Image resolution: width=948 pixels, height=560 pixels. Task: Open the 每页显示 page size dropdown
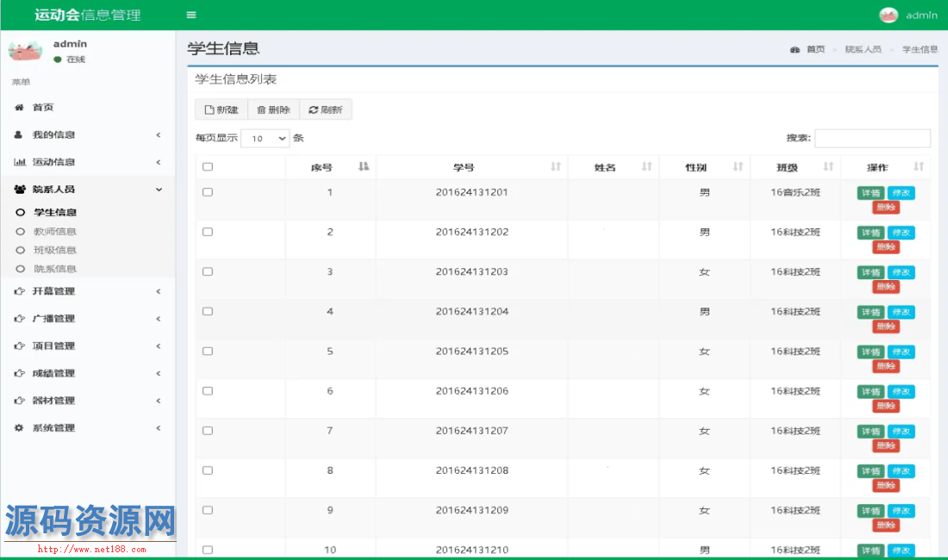click(265, 139)
